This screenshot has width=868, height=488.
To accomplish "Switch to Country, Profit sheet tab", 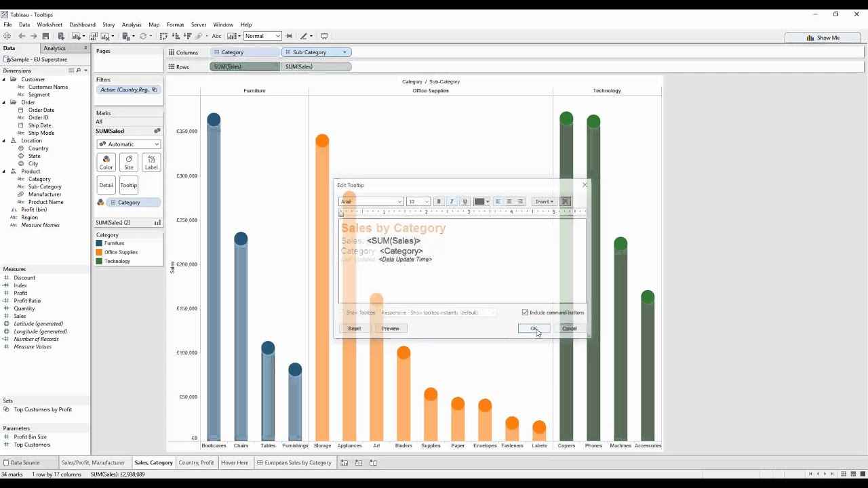I will tap(197, 463).
